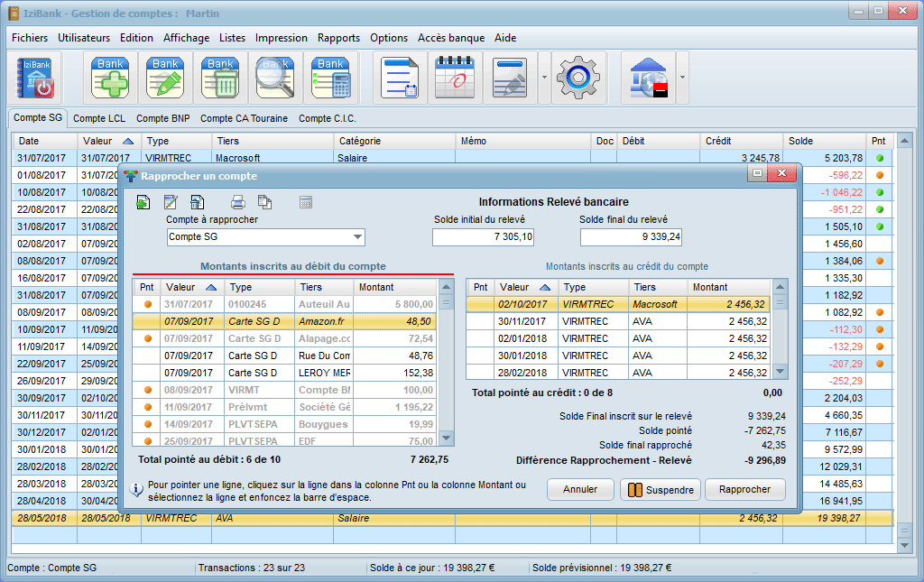
Task: Open the calendar scheduler icon
Action: tap(455, 78)
